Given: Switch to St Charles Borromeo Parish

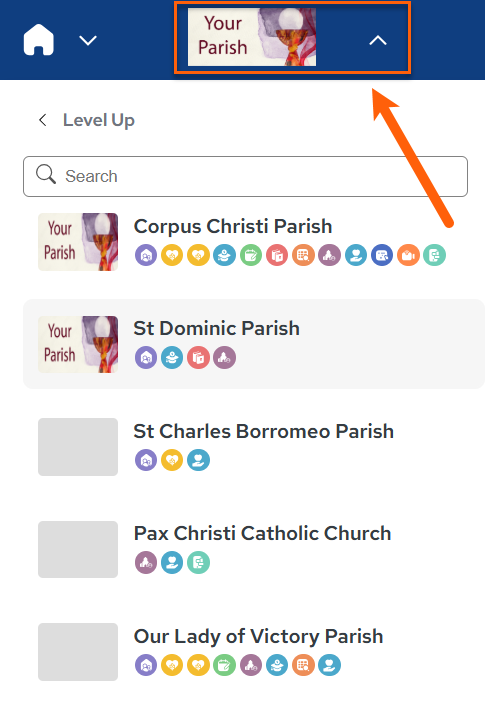Looking at the screenshot, I should click(x=264, y=431).
